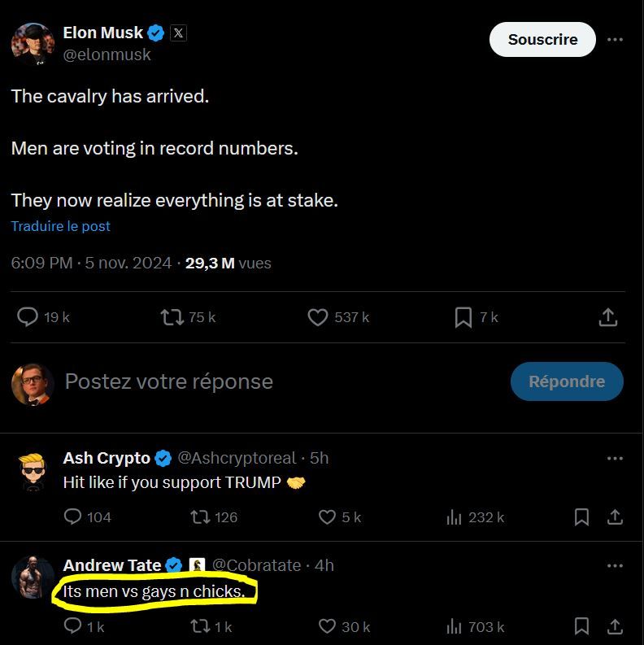Repost the main post with 75 k reposts

click(x=172, y=317)
